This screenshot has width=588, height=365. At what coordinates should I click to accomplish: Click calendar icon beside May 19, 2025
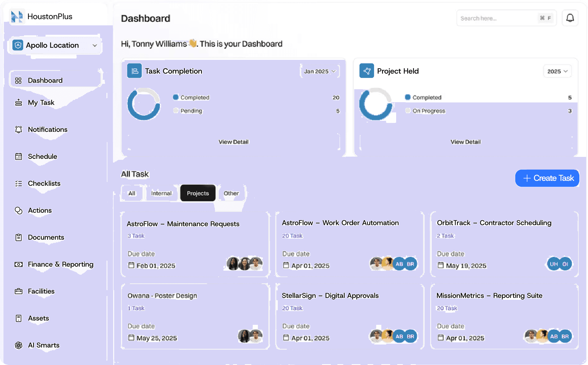pyautogui.click(x=441, y=265)
